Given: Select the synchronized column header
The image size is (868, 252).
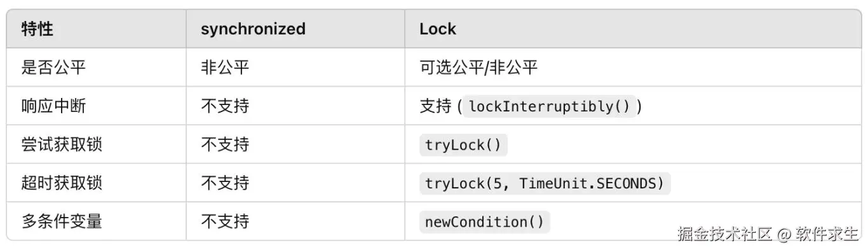Looking at the screenshot, I should (x=253, y=29).
